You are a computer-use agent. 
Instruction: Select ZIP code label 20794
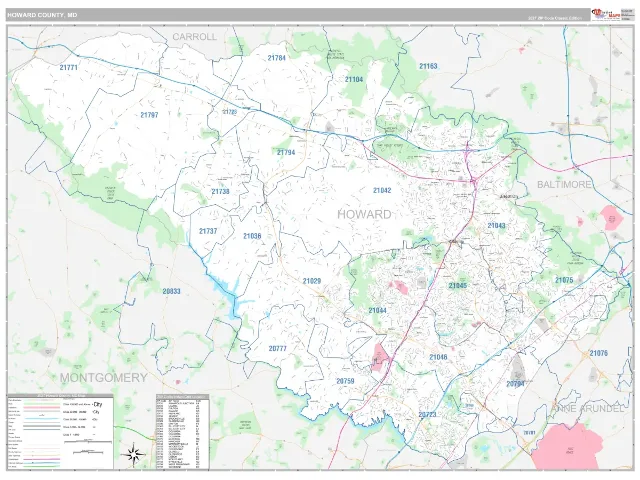(515, 384)
